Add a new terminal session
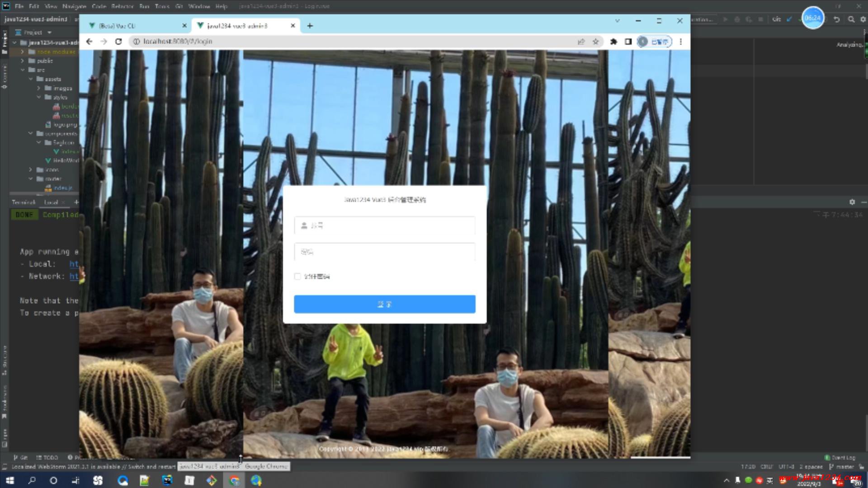868x488 pixels. click(76, 202)
